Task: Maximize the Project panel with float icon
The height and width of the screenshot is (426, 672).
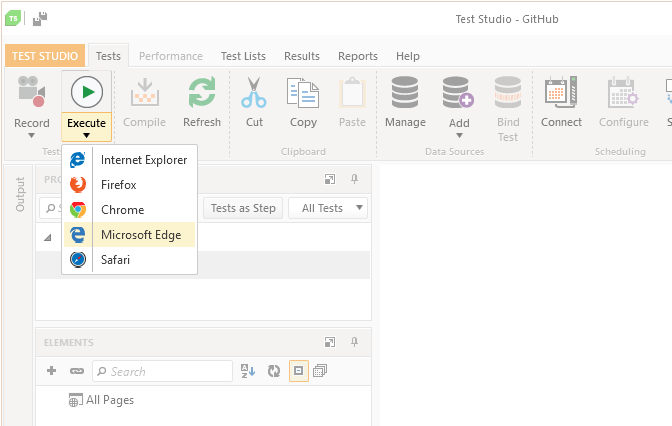Action: click(x=330, y=179)
